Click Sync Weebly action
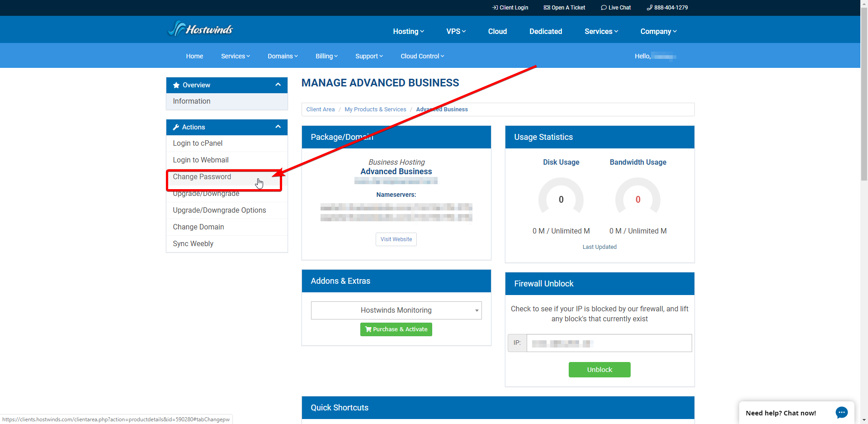The width and height of the screenshot is (868, 424). point(227,244)
